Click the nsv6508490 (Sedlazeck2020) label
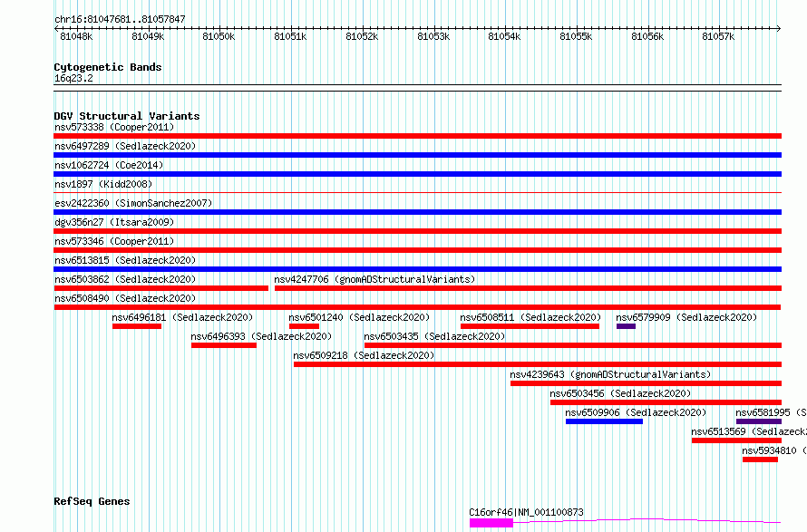This screenshot has width=807, height=532. pos(125,298)
